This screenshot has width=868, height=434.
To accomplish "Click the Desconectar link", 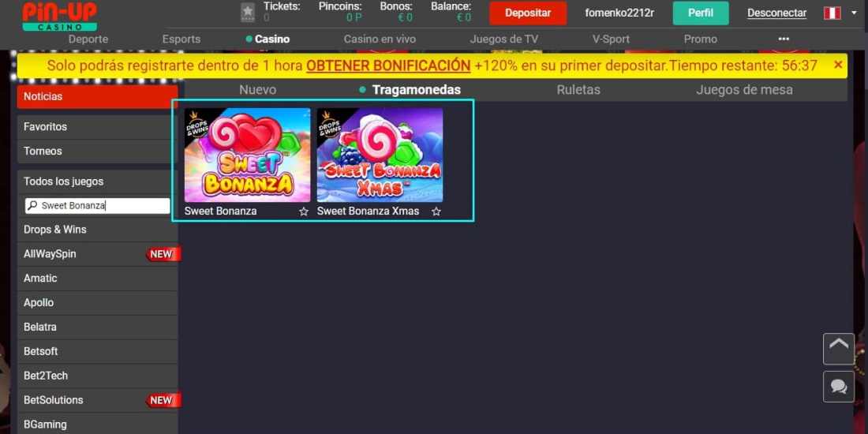I will [x=776, y=13].
